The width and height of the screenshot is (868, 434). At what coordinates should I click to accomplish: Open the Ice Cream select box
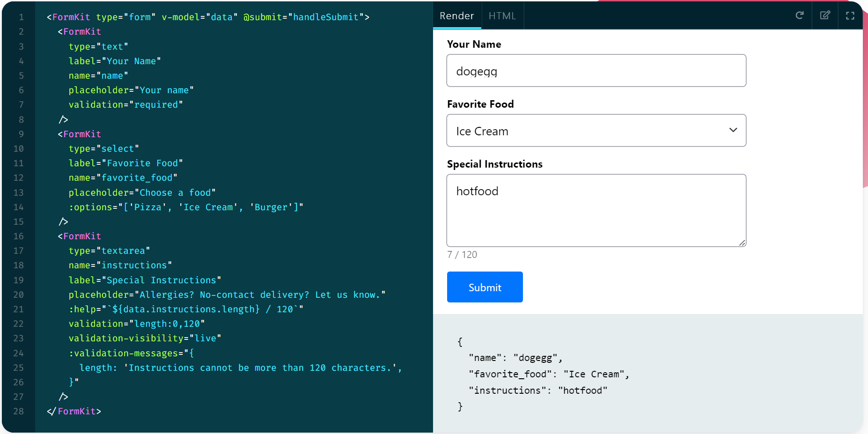click(585, 131)
